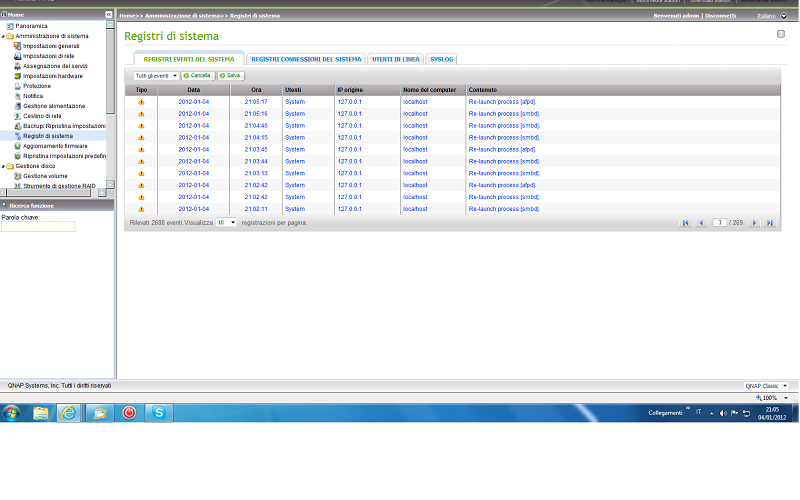Image resolution: width=800 pixels, height=500 pixels.
Task: Click the Disconnetti link
Action: pos(719,16)
